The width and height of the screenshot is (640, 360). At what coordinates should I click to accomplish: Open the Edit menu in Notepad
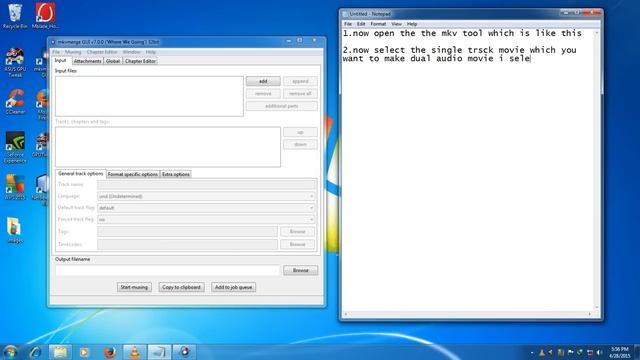pos(361,24)
